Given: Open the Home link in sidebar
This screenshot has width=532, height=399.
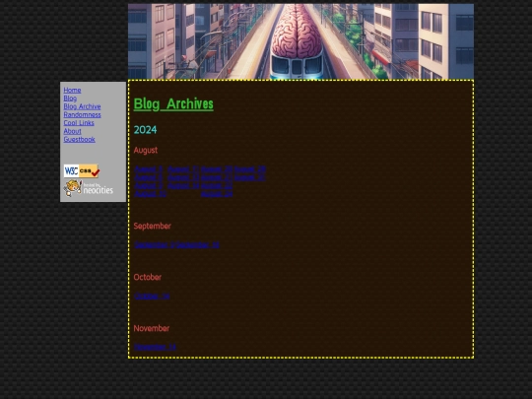Looking at the screenshot, I should pyautogui.click(x=72, y=90).
